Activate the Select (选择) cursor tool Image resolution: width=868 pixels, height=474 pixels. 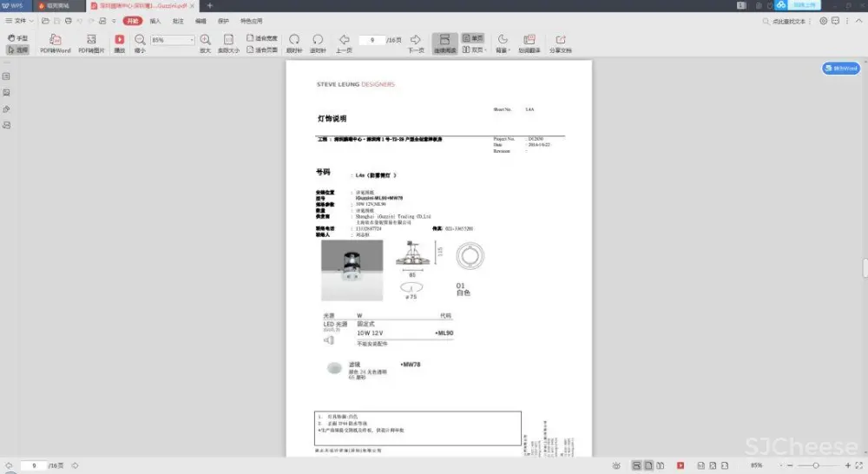(17, 49)
